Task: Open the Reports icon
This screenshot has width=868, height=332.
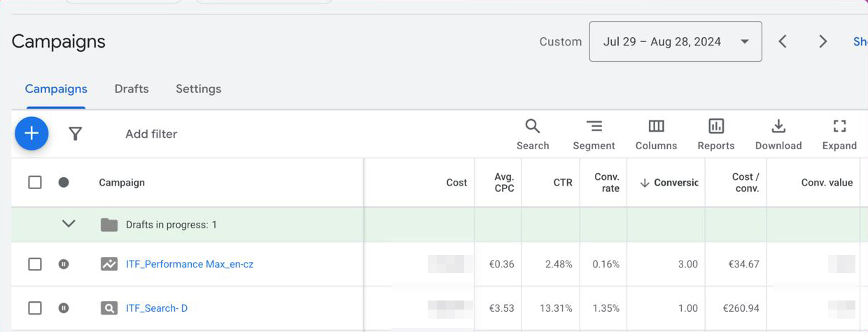Action: 716,134
